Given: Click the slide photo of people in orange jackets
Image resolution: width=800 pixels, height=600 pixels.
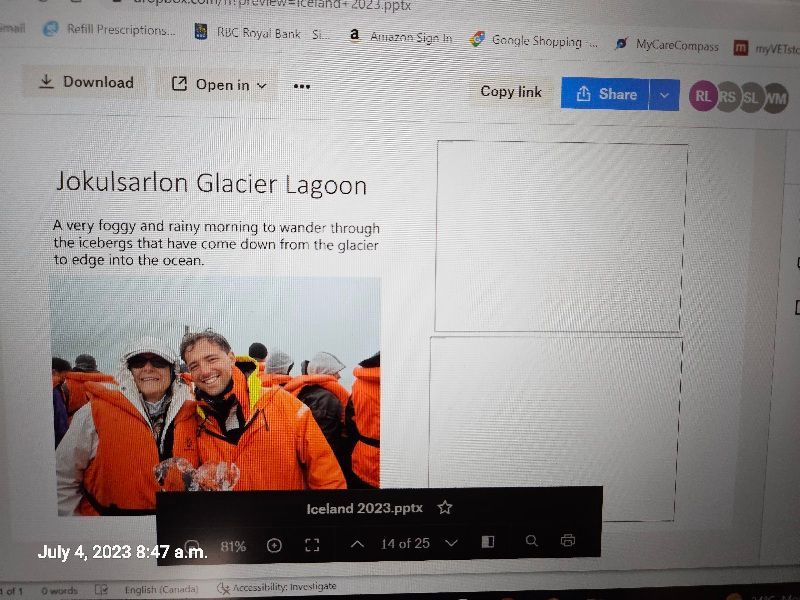Looking at the screenshot, I should 216,395.
